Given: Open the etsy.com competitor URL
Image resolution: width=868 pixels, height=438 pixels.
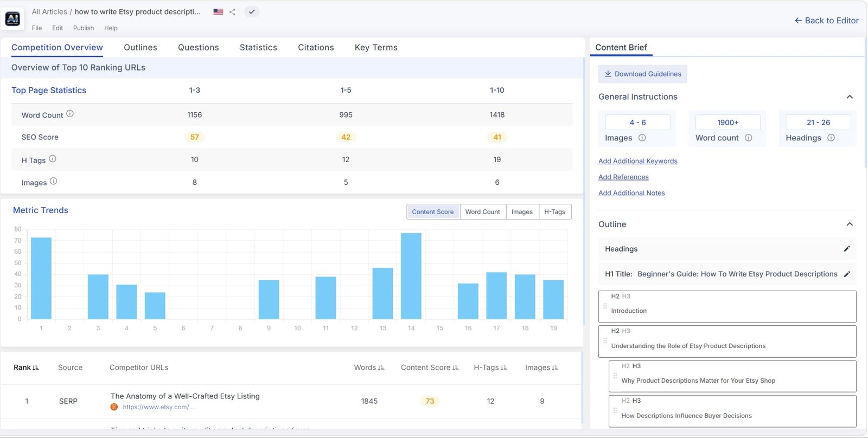Looking at the screenshot, I should (158, 407).
